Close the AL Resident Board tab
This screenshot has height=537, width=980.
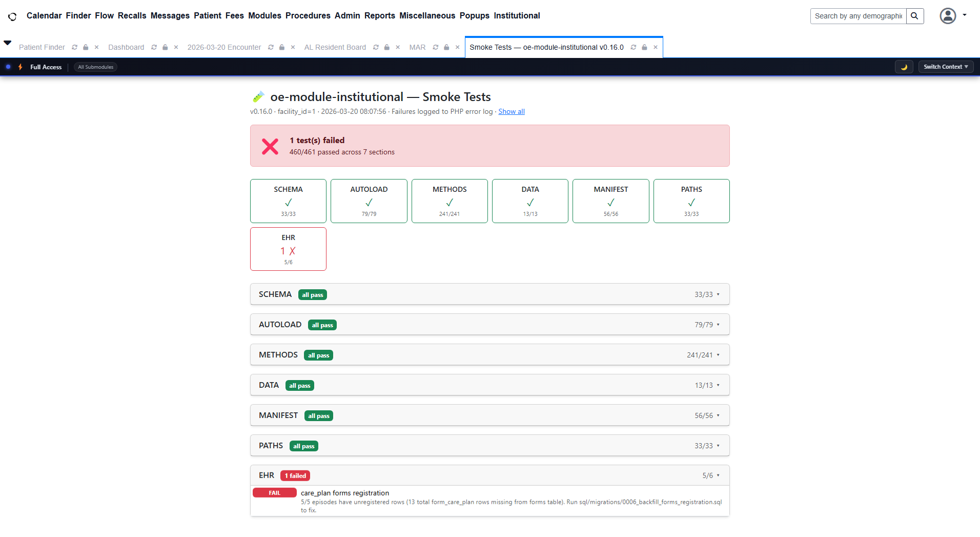(x=398, y=47)
